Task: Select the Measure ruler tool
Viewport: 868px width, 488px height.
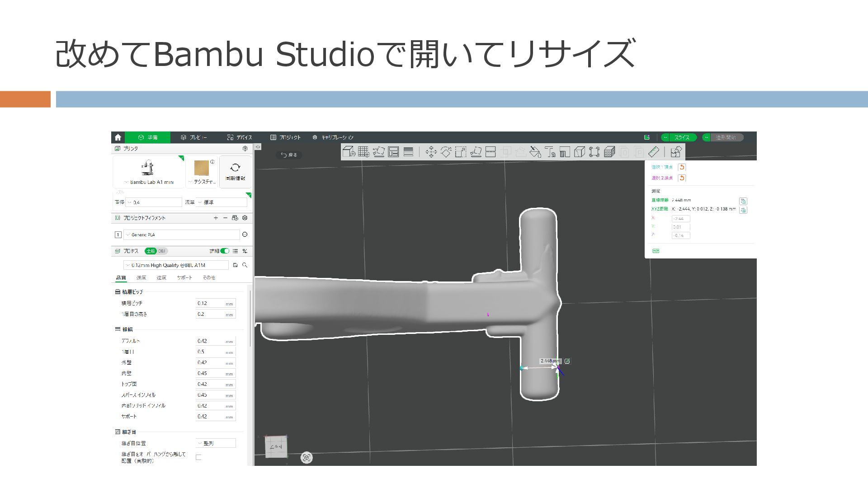Action: (654, 152)
